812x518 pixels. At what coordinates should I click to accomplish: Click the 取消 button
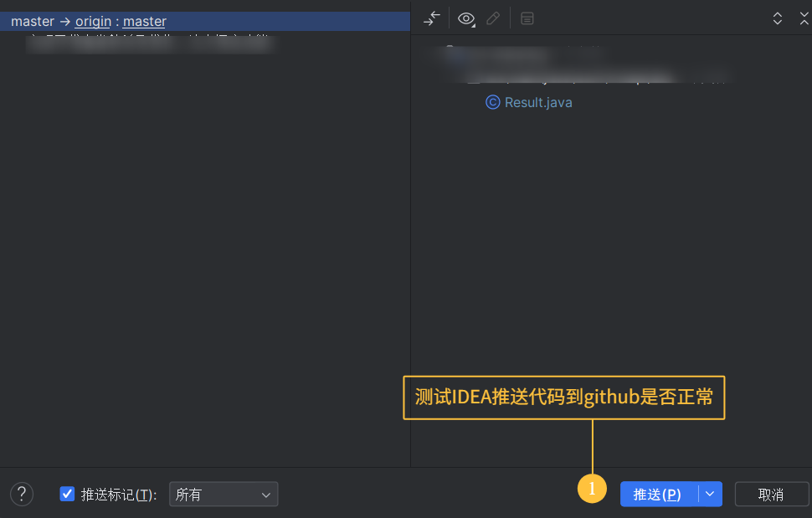tap(771, 494)
